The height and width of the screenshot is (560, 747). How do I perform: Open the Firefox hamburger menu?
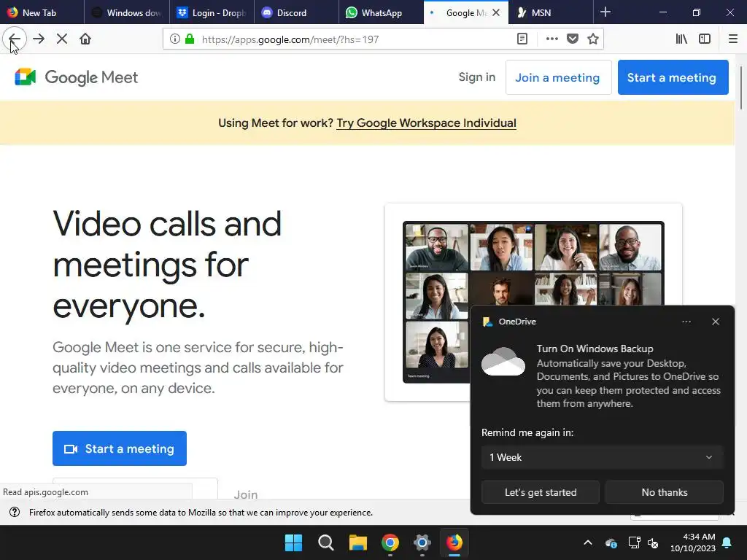(732, 39)
